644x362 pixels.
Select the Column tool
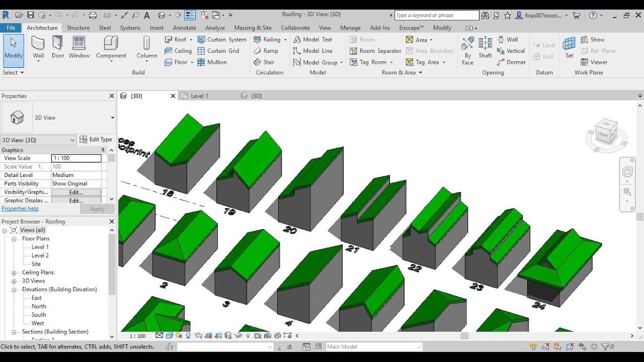[x=147, y=48]
